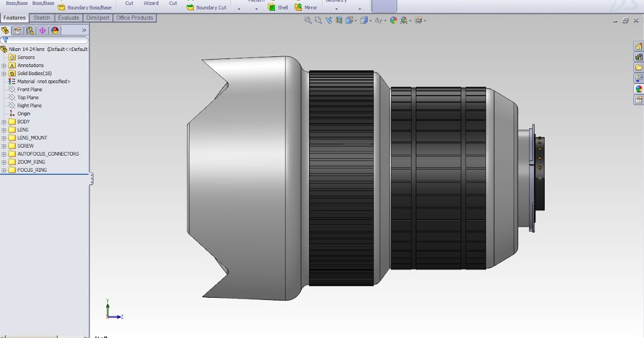
Task: Open the Section View tool
Action: click(339, 20)
